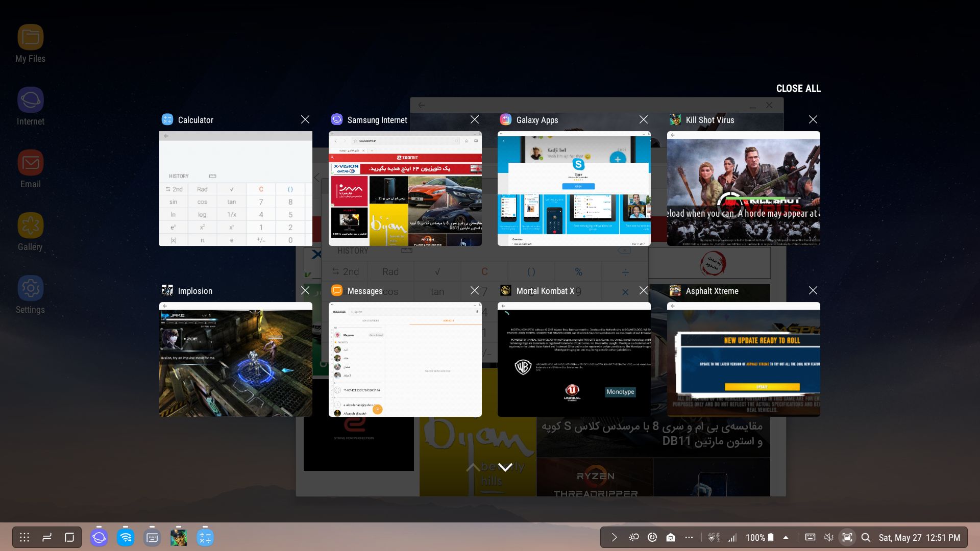Click the weather cloud tray icon
Image resolution: width=980 pixels, height=551 pixels.
tap(633, 537)
